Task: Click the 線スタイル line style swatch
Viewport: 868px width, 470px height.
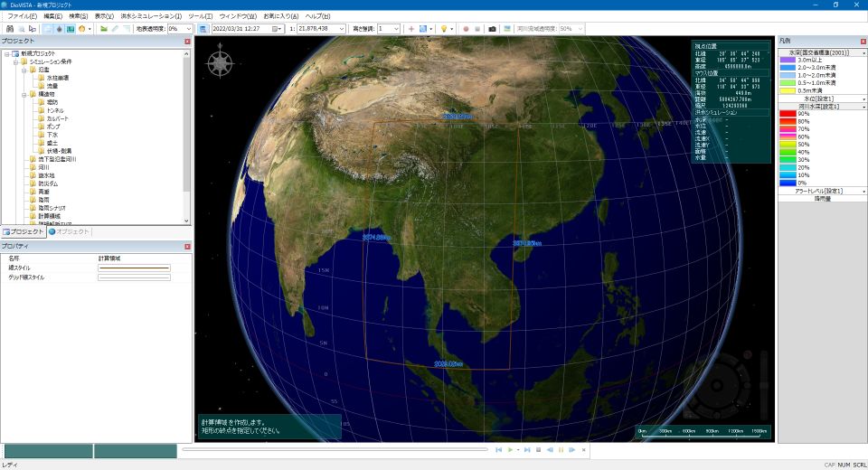Action: (134, 268)
